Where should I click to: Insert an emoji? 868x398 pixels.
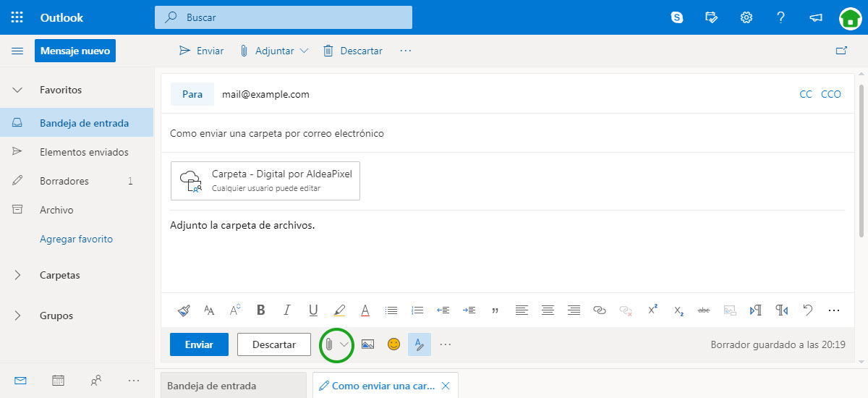tap(393, 344)
